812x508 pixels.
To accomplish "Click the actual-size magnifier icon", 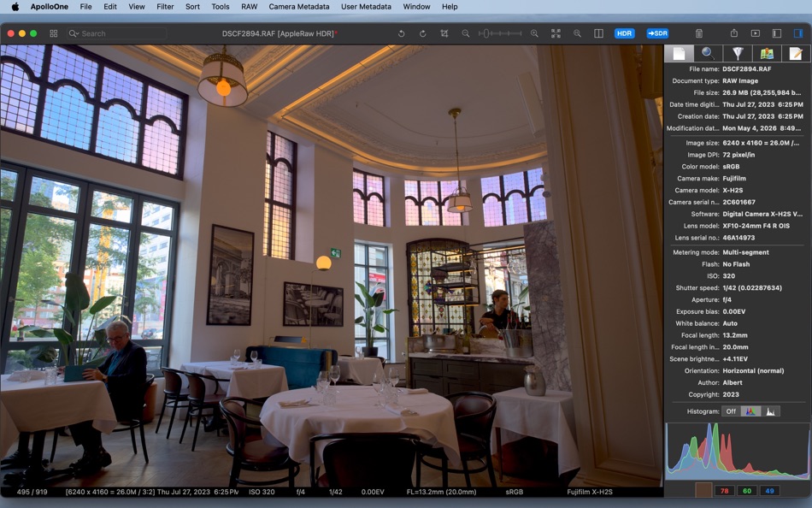I will point(577,33).
